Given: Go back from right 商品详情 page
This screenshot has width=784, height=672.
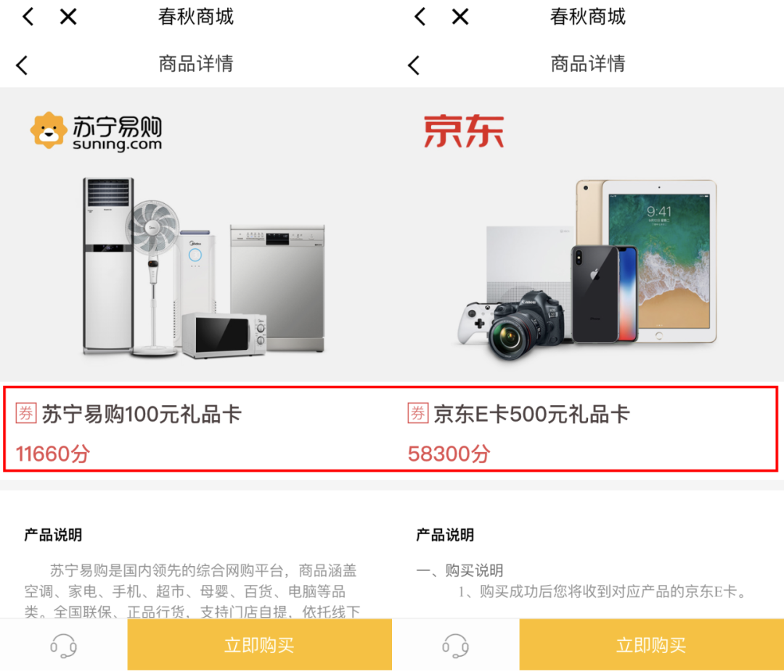Looking at the screenshot, I should point(414,65).
